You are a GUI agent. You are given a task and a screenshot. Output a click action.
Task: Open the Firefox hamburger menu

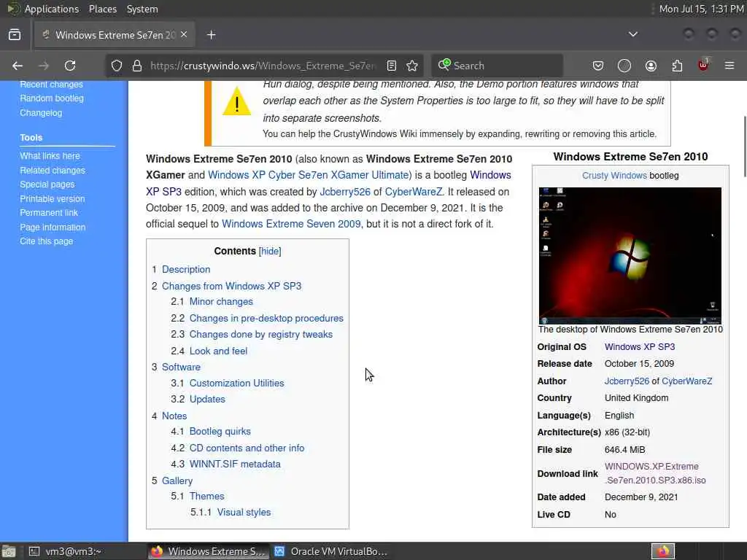(x=729, y=66)
